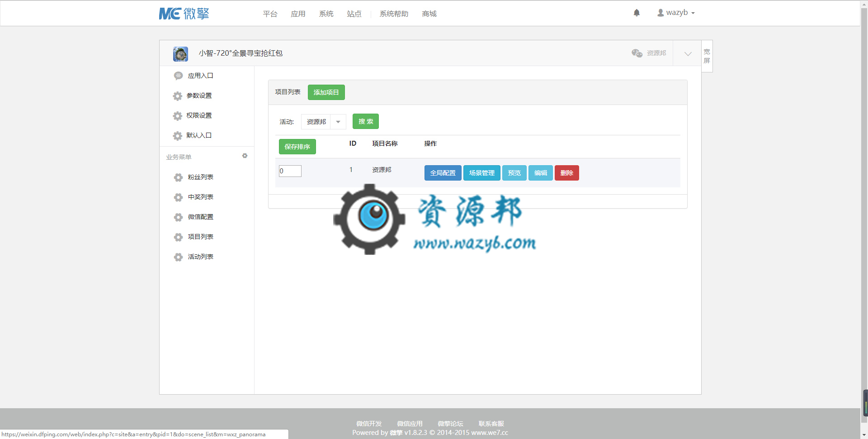
Task: Go to 中奖列表 page
Action: 200,197
